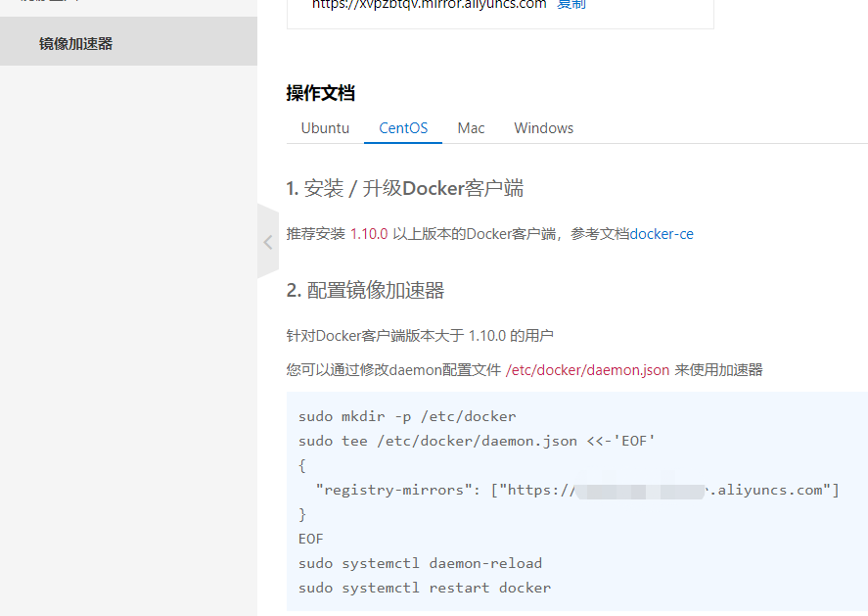The height and width of the screenshot is (616, 868).
Task: Click the aliyuncs mirror URL at the top
Action: pos(429,4)
